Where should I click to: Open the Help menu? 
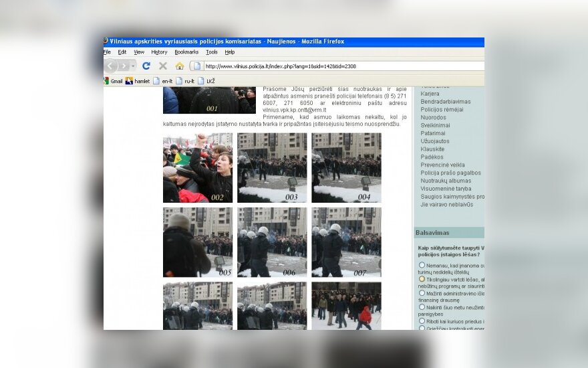pos(229,52)
